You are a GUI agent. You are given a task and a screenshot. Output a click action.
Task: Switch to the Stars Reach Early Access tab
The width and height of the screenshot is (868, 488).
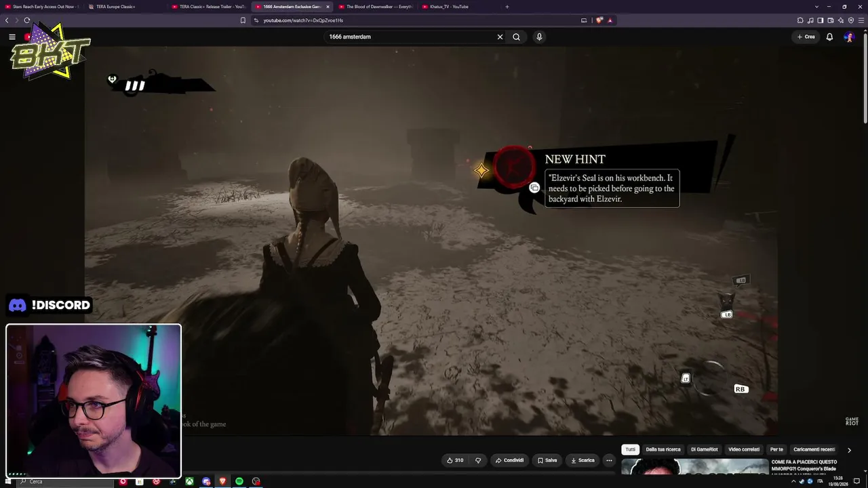[x=42, y=7]
